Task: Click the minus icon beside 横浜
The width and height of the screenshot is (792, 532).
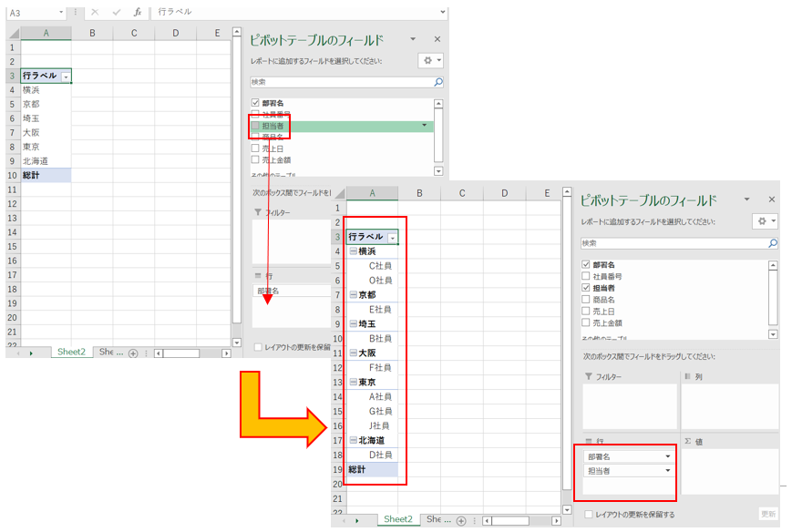Action: [x=353, y=251]
